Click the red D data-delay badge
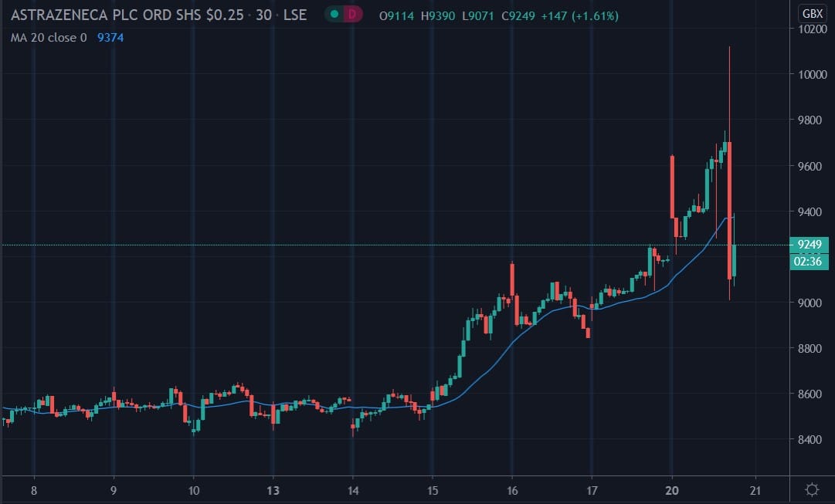 tap(352, 15)
